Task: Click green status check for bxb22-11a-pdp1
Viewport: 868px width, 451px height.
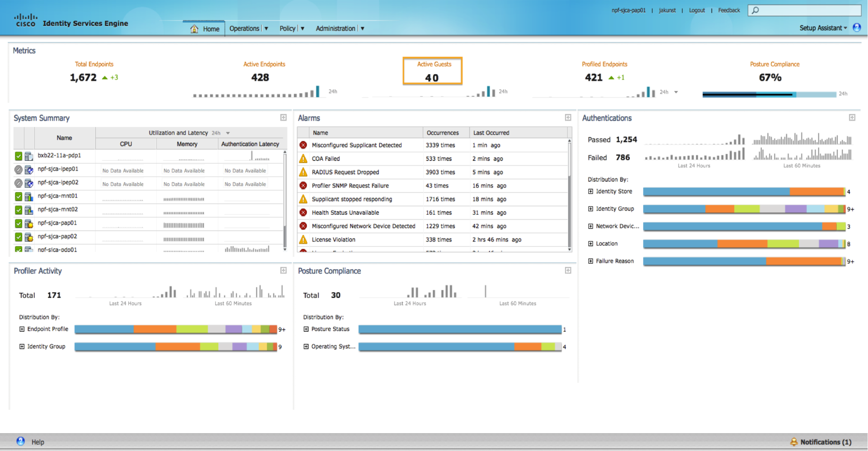Action: pyautogui.click(x=19, y=156)
